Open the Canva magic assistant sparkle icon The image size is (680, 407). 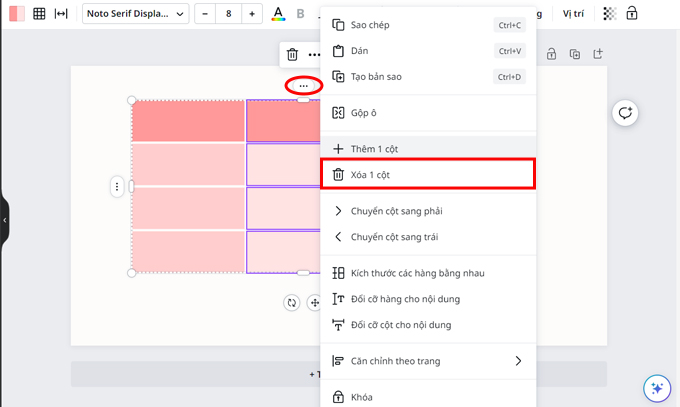pyautogui.click(x=656, y=388)
